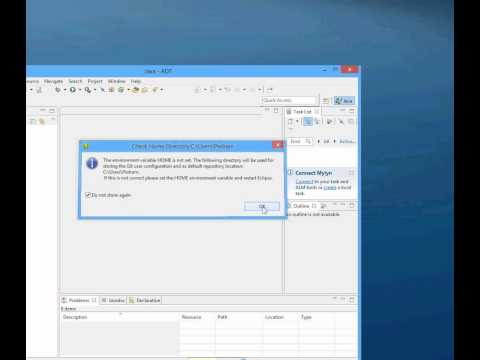Click the Find field in Task List
Image resolution: width=480 pixels, height=360 pixels.
[x=300, y=141]
